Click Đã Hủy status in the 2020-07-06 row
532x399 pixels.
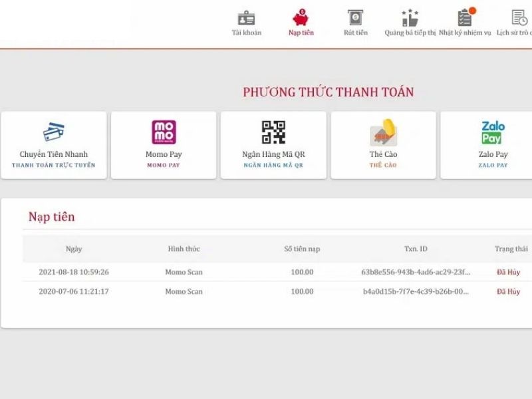[x=508, y=291]
